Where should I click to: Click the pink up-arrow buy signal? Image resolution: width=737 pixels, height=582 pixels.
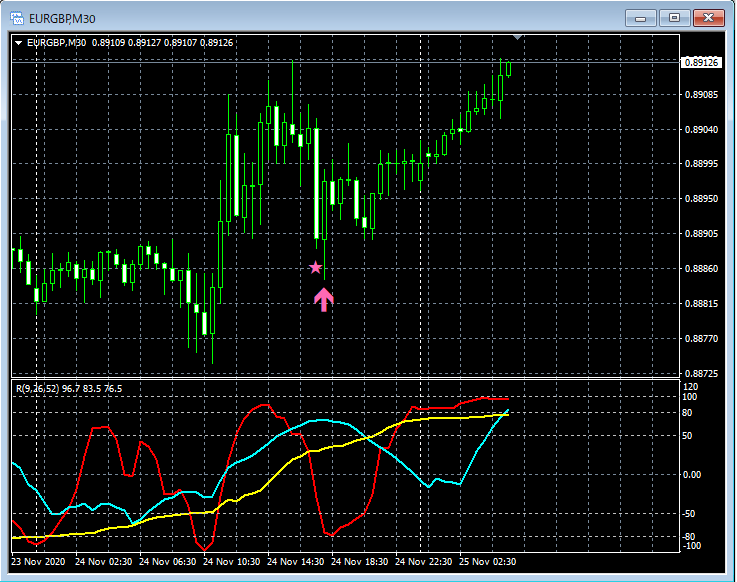(323, 299)
